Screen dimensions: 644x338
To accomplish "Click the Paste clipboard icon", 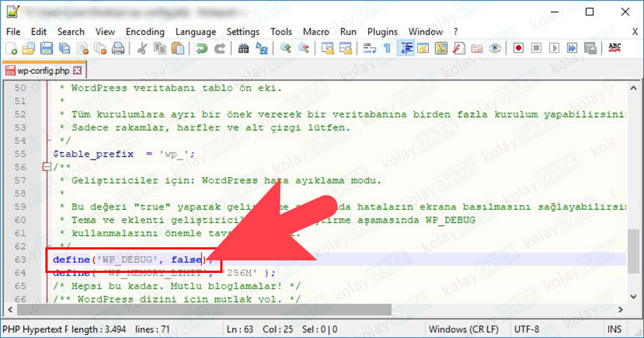I will [x=178, y=48].
